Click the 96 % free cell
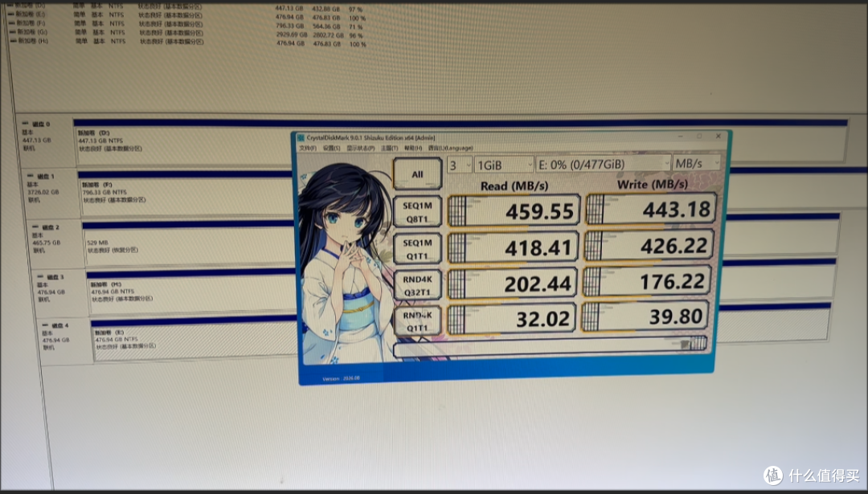This screenshot has width=868, height=494. (356, 36)
